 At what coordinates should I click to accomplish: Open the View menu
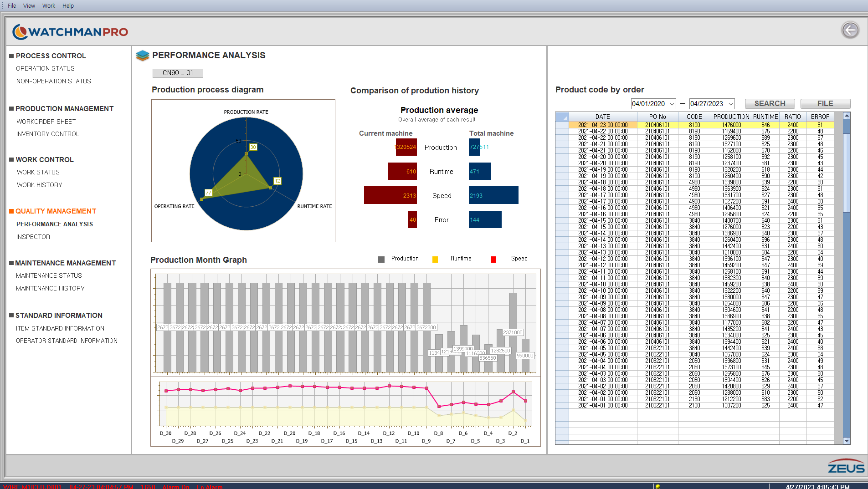[29, 5]
